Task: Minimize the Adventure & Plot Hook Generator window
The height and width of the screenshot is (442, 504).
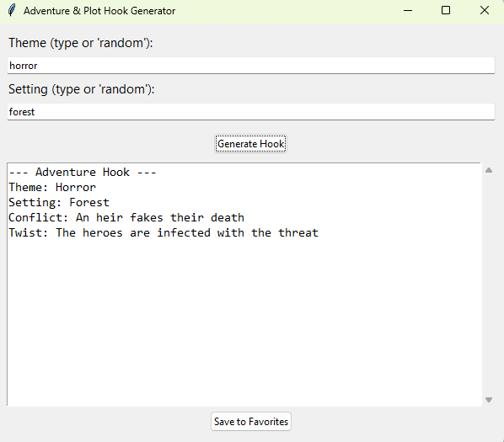Action: 408,11
